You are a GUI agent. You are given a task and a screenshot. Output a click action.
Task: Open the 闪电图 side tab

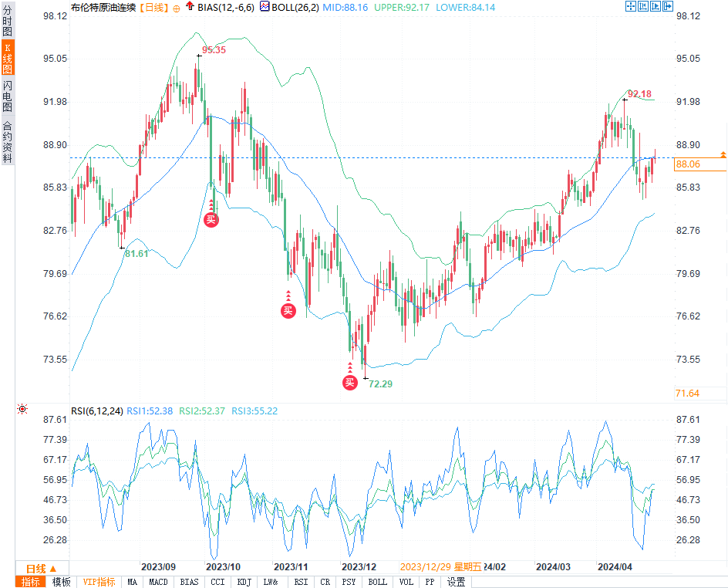tap(8, 96)
